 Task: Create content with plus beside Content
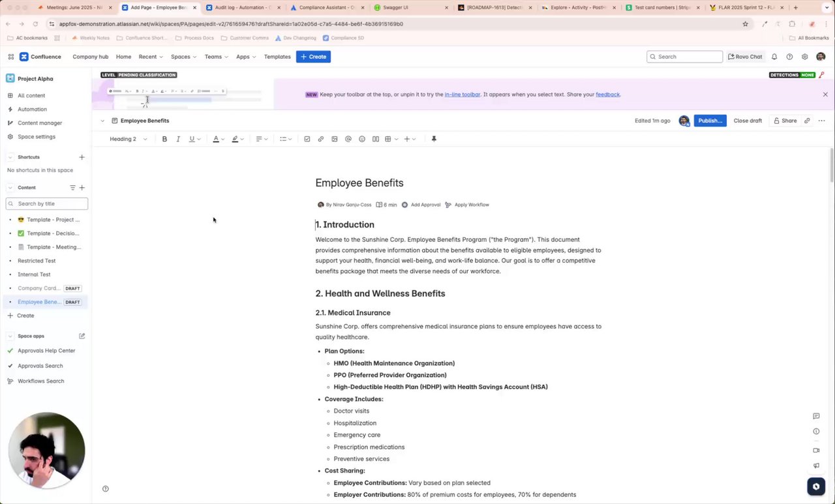tap(82, 188)
